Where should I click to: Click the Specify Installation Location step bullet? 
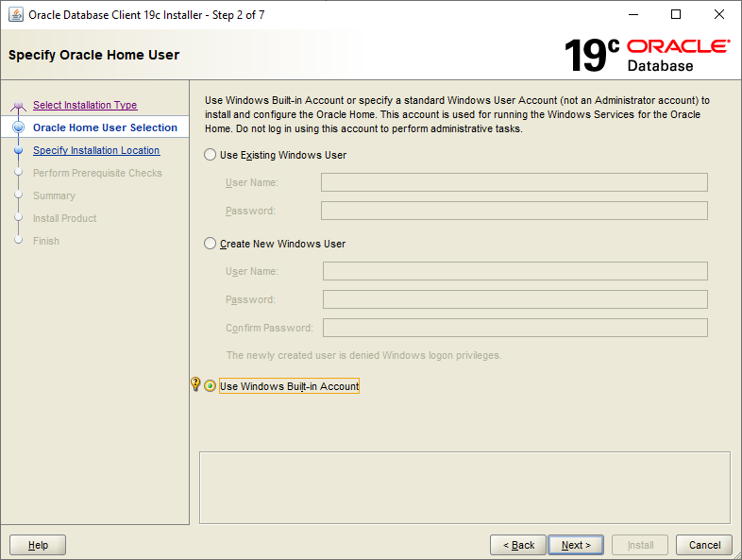[x=19, y=150]
